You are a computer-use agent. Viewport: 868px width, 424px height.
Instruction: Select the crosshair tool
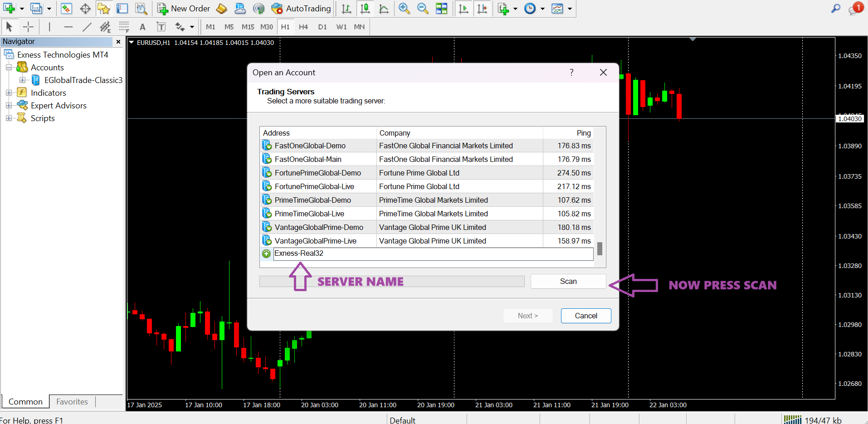tap(28, 27)
